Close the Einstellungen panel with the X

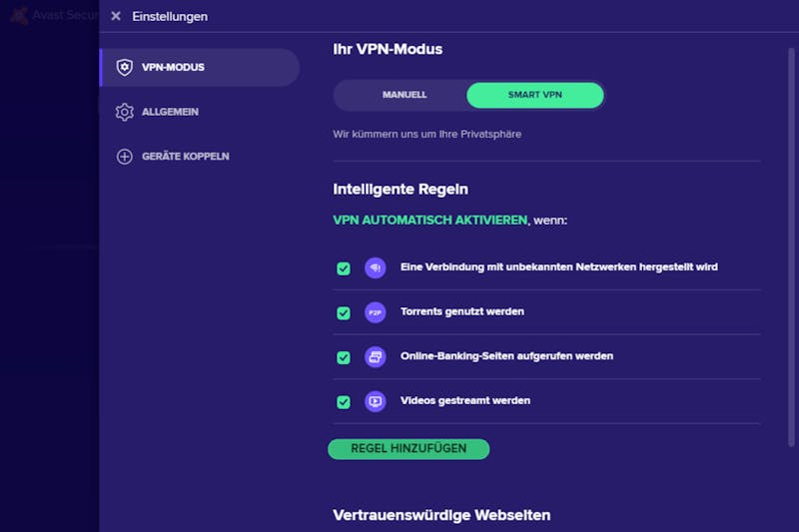[116, 16]
